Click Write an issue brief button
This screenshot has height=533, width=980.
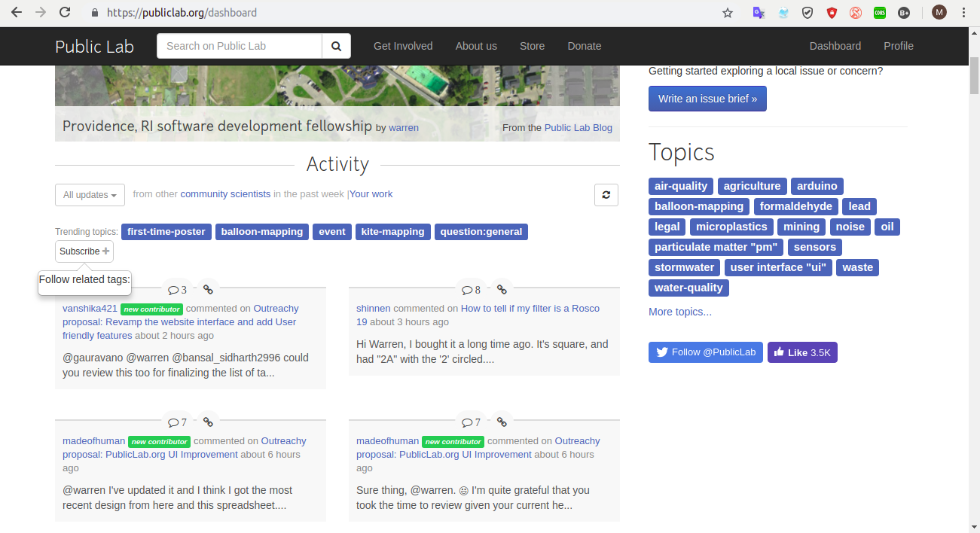point(707,98)
